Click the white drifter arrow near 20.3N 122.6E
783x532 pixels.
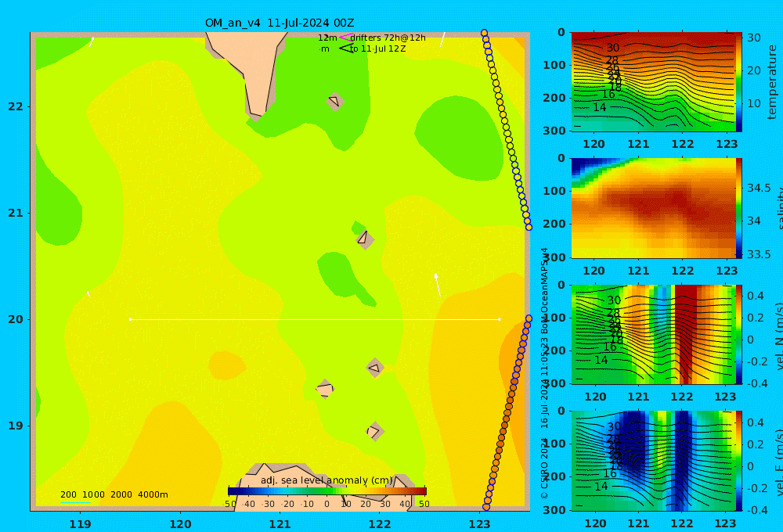point(438,285)
